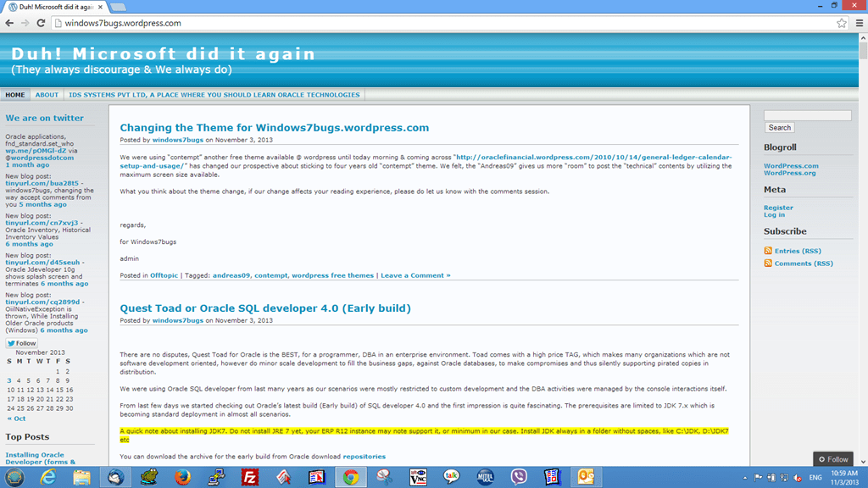Open File Explorer from the taskbar
This screenshot has width=868, height=488.
pyautogui.click(x=81, y=477)
